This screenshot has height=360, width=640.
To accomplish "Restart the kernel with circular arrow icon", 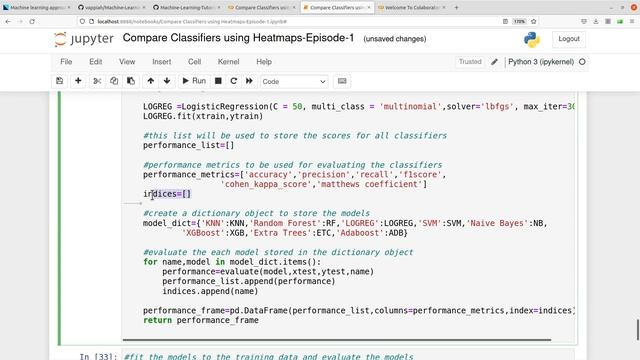I will (x=233, y=81).
